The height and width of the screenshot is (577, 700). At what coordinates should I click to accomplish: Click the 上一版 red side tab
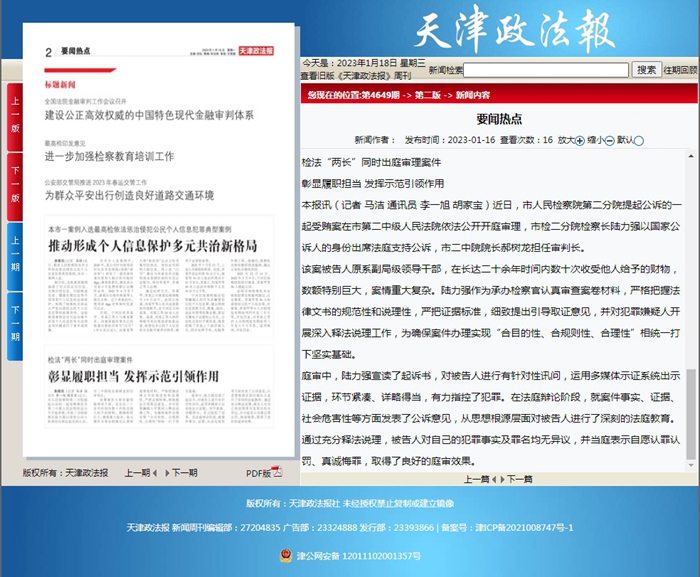15,117
